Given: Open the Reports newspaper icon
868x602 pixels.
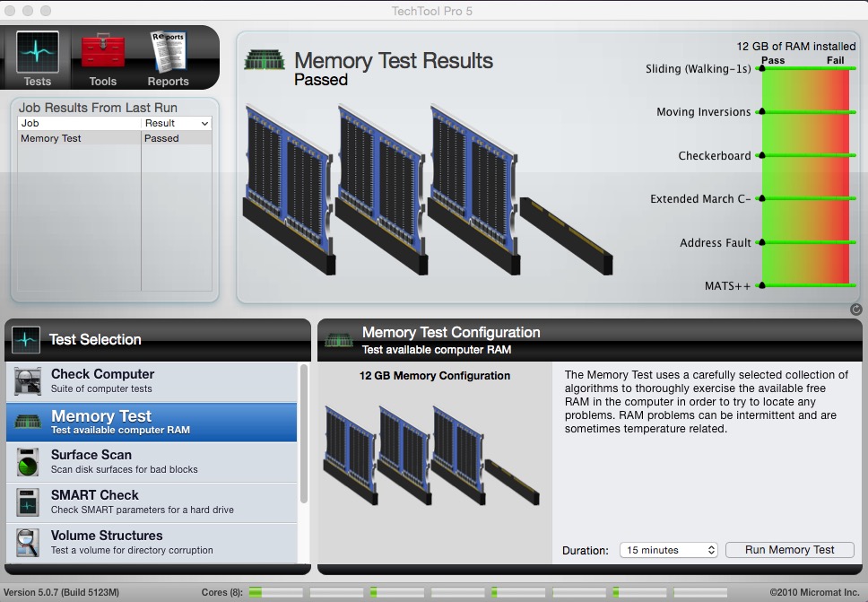Looking at the screenshot, I should [x=169, y=52].
